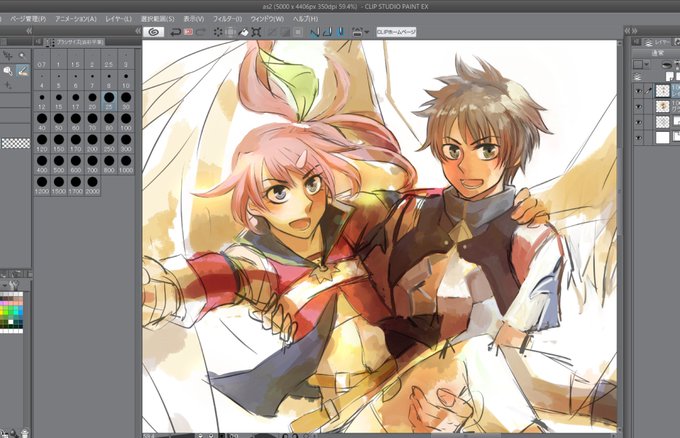Collapse right dock with left chevrons

click(x=627, y=31)
